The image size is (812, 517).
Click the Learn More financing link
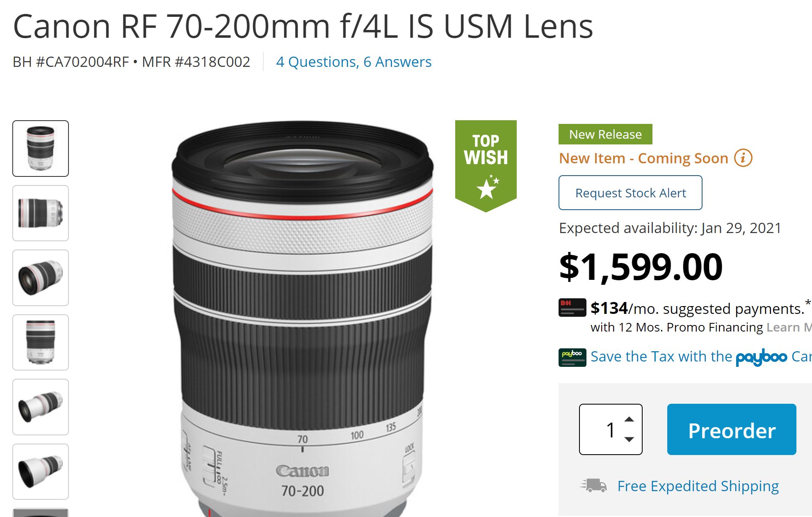pos(788,327)
